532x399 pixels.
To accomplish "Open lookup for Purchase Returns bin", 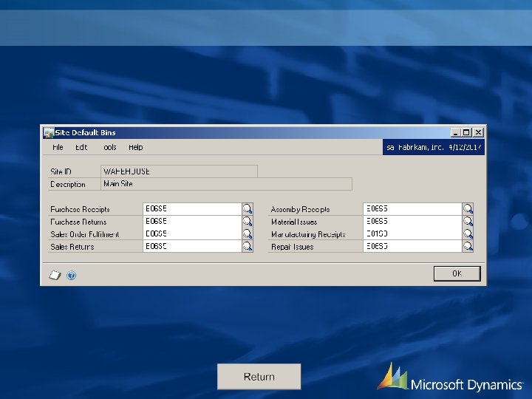I will pyautogui.click(x=248, y=221).
